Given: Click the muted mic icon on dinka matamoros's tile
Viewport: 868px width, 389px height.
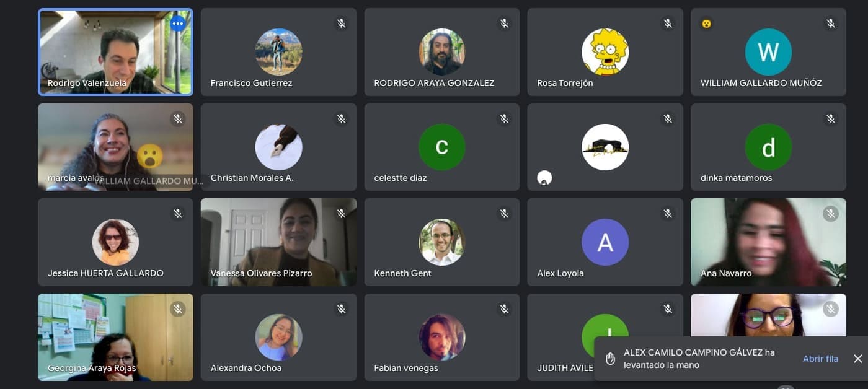Looking at the screenshot, I should [x=831, y=118].
